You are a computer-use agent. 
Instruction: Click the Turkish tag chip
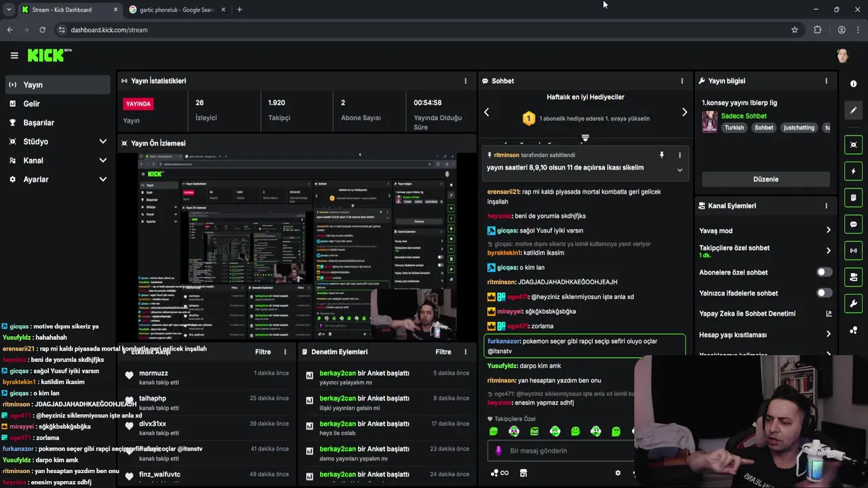click(x=734, y=127)
